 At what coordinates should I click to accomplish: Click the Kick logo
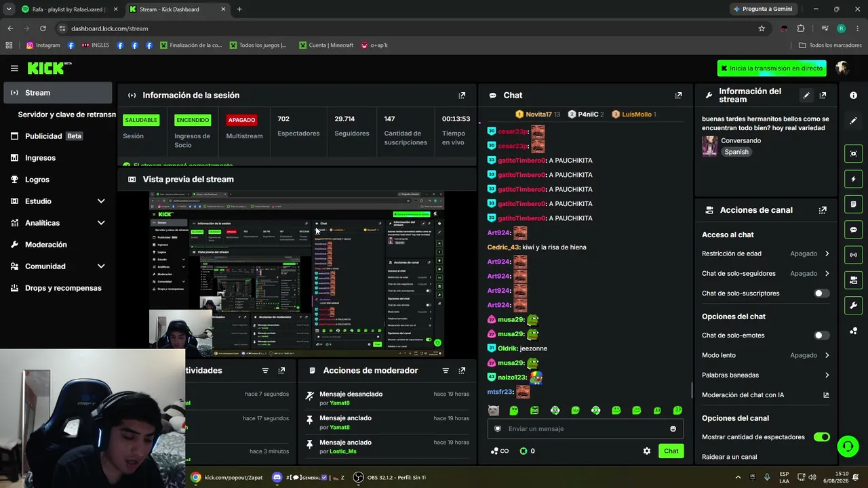pos(49,68)
